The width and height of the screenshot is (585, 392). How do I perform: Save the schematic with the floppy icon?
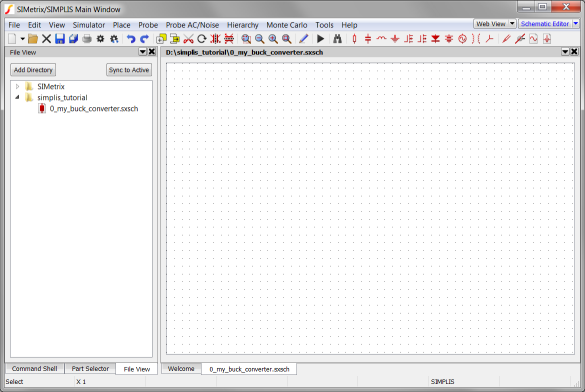point(60,39)
